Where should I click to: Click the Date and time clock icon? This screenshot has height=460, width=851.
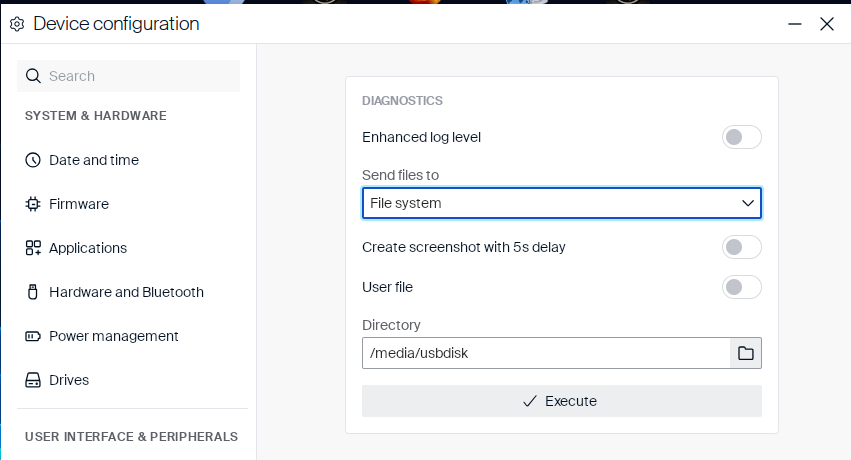point(33,160)
